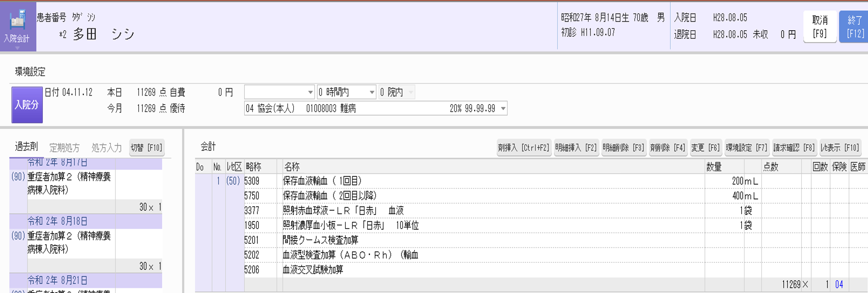Screen dimensions: 868x293
Task: Select the 令和 2年 8月18日 history entry
Action: click(x=58, y=221)
